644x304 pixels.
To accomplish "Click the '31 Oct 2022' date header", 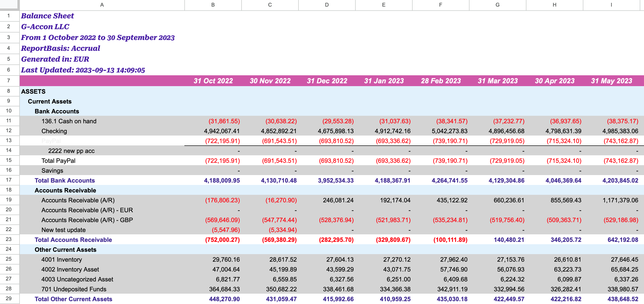I will 213,81.
